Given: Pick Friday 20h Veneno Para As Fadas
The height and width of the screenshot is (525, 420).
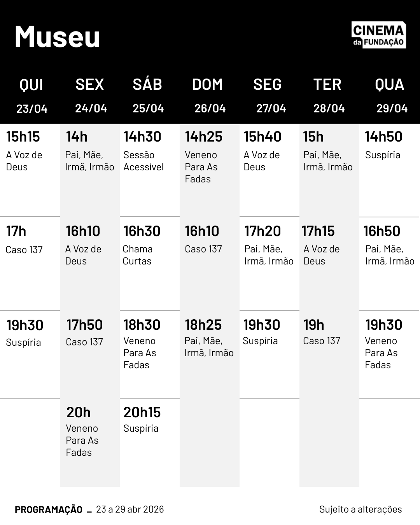Looking at the screenshot, I should 82,432.
